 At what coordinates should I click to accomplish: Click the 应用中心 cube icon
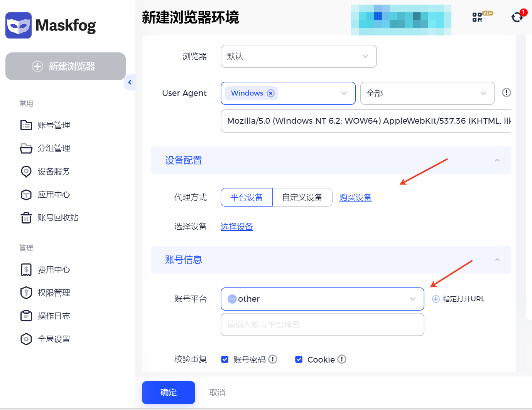pos(26,195)
